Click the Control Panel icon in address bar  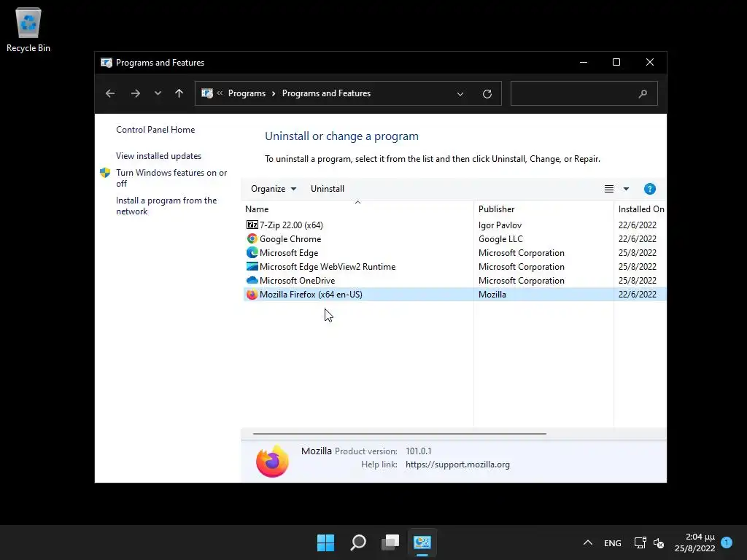[x=206, y=93]
